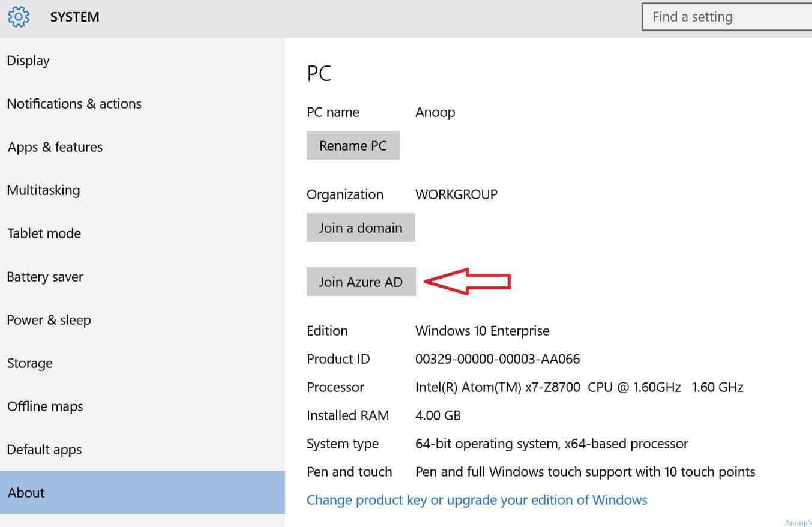Viewport: 812px width, 527px height.
Task: Click the System type label
Action: pos(343,444)
